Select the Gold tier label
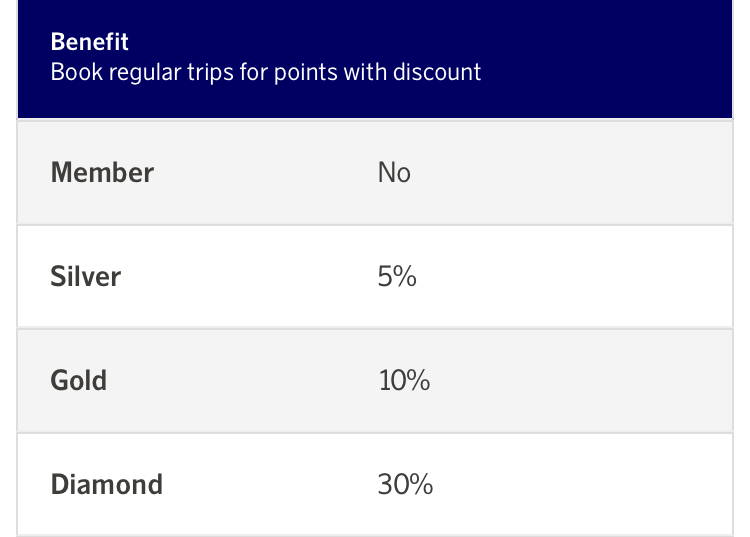Image resolution: width=750 pixels, height=537 pixels. 79,380
